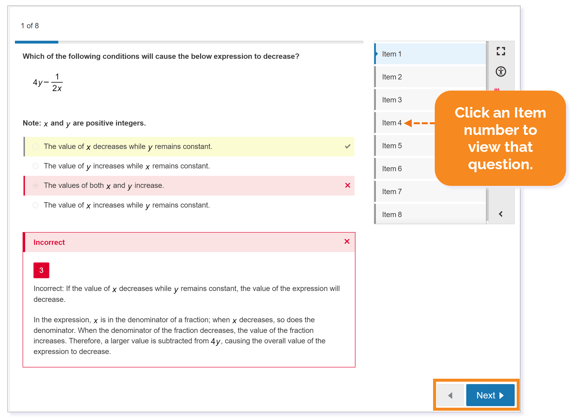This screenshot has width=577, height=420.
Task: Click the green checkmark on correct answer
Action: click(x=347, y=147)
